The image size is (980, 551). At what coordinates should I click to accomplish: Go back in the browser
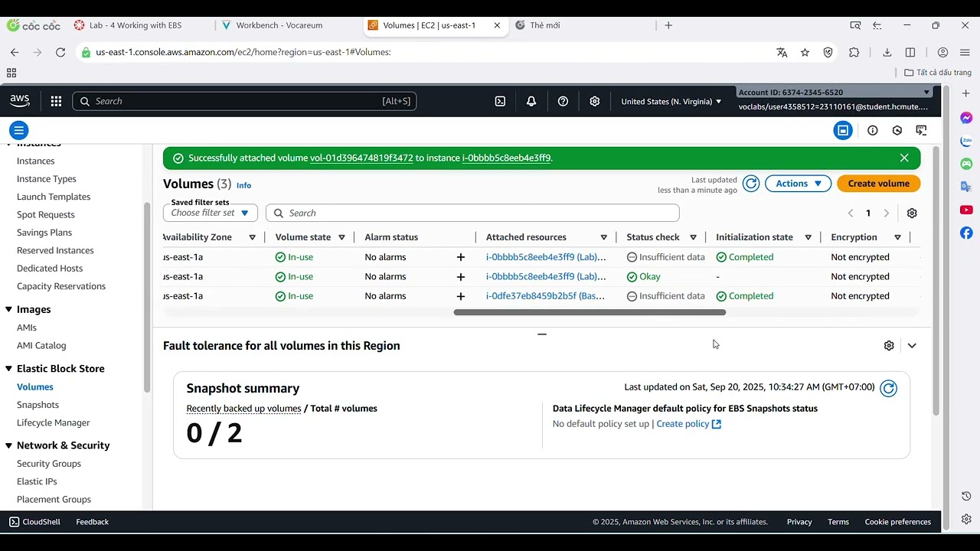coord(15,52)
